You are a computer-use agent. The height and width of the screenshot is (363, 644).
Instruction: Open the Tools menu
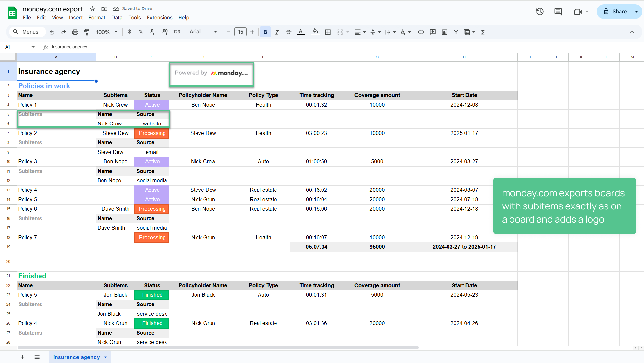(134, 18)
